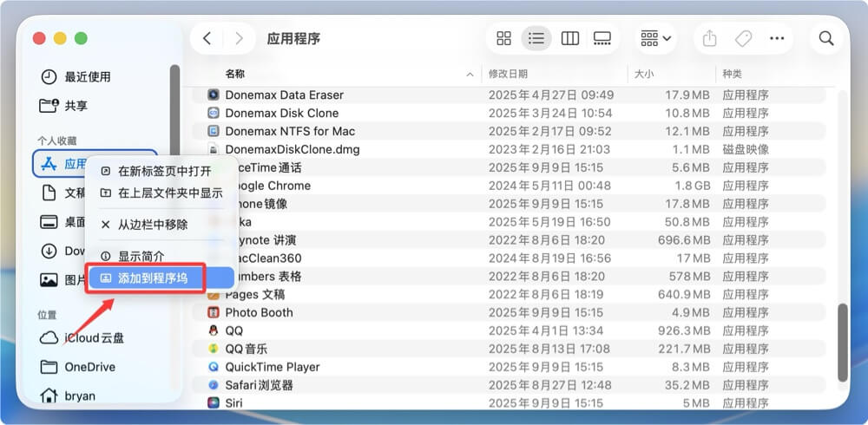
Task: Click the Share toolbar icon
Action: [709, 38]
